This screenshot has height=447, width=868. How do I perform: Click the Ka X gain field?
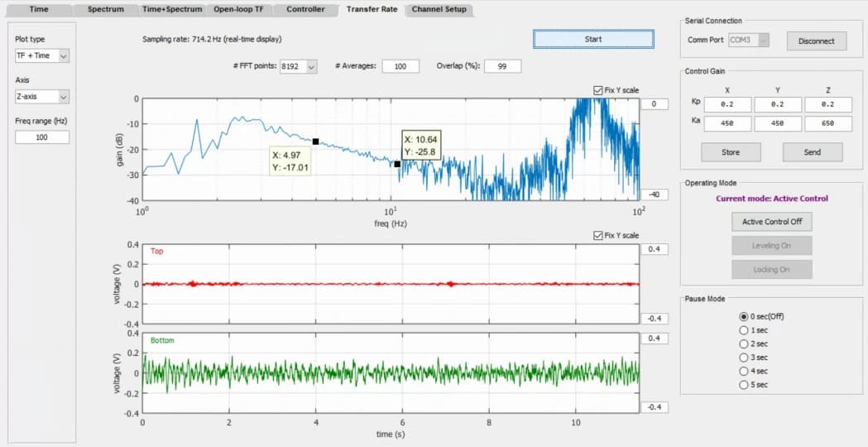click(727, 123)
